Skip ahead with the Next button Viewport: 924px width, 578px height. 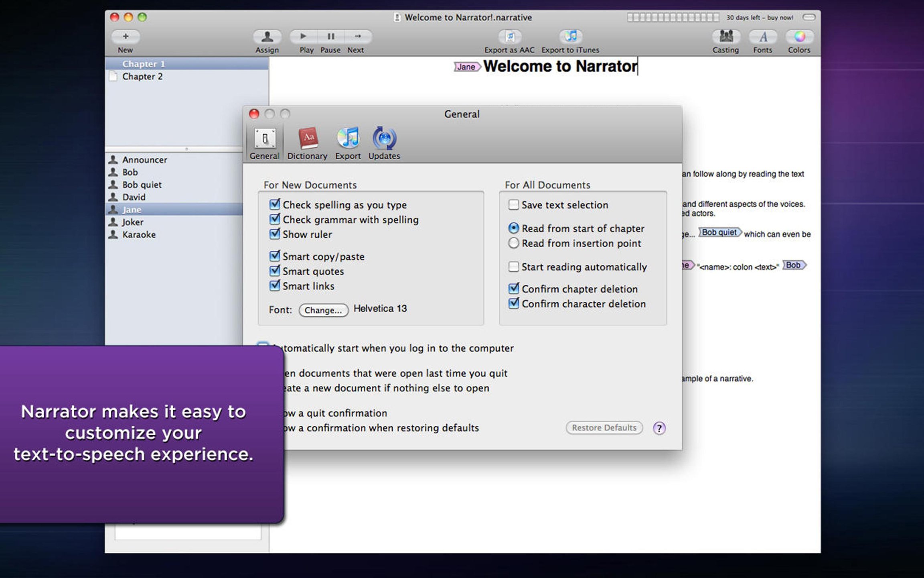pyautogui.click(x=358, y=37)
